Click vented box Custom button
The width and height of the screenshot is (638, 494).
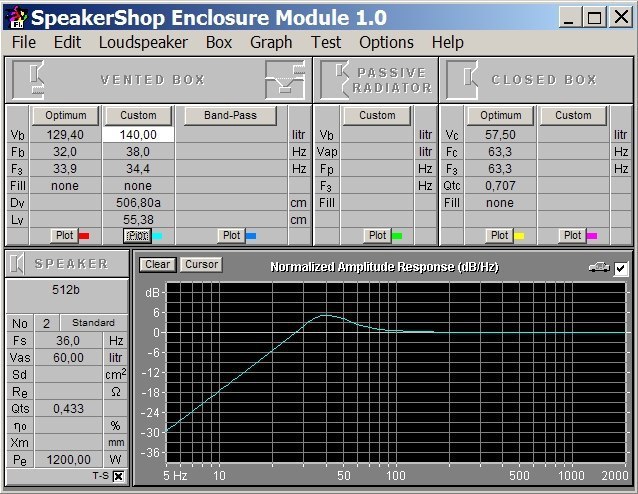[x=138, y=116]
